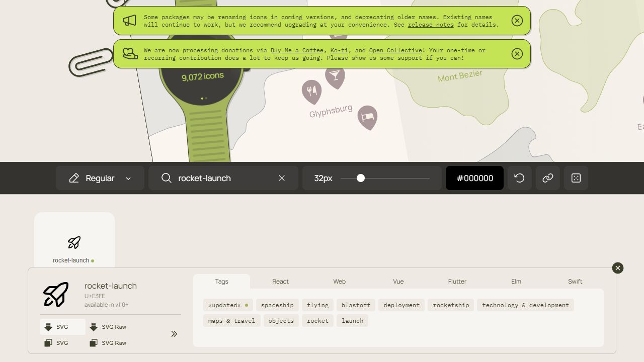Click the technology & development tag
The height and width of the screenshot is (362, 644).
click(525, 305)
